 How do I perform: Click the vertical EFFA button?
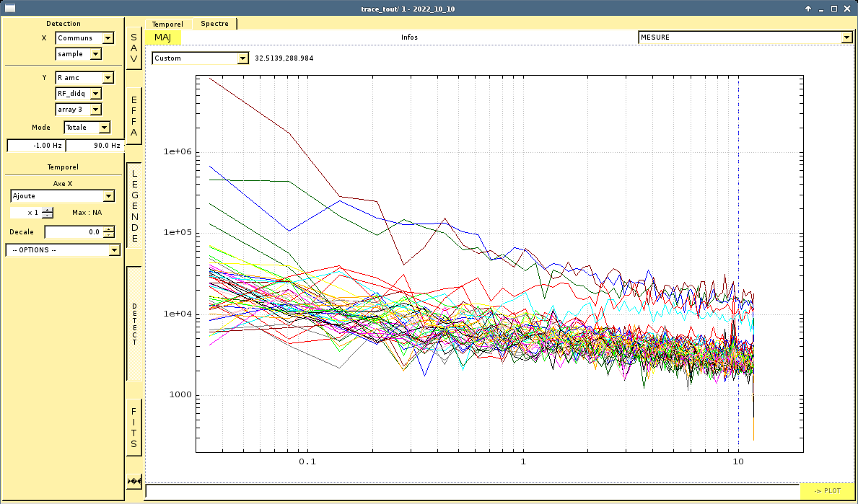[134, 116]
